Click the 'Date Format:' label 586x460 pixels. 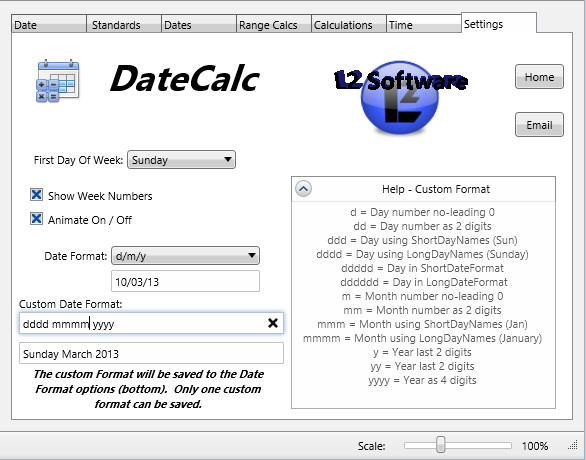pyautogui.click(x=75, y=256)
